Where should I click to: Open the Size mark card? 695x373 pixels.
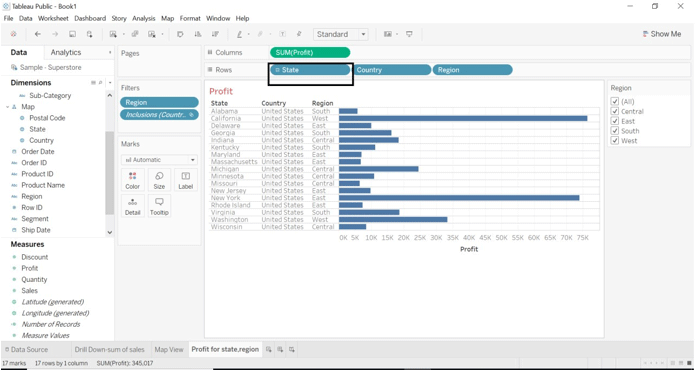point(159,180)
